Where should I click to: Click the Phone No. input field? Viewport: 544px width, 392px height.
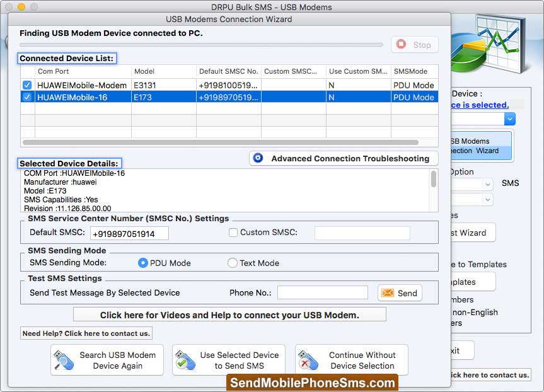click(x=323, y=292)
